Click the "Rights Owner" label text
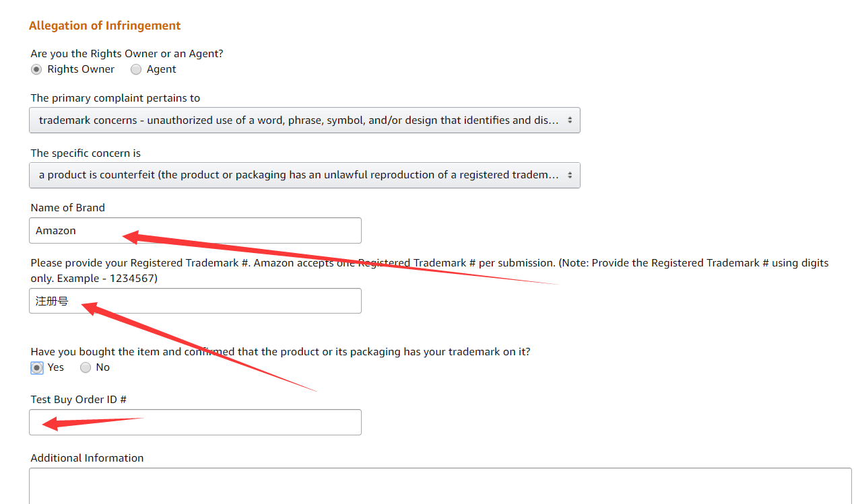 pos(81,69)
